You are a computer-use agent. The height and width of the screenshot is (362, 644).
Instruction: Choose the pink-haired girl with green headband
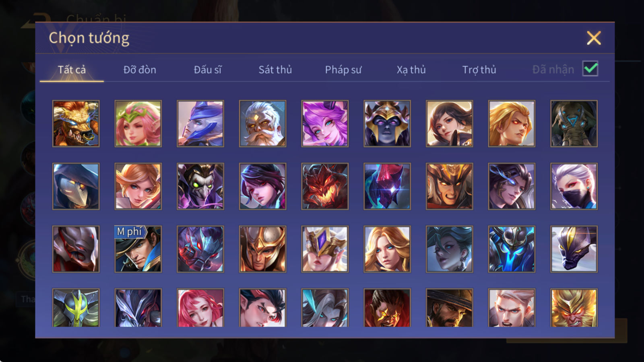[x=138, y=123]
